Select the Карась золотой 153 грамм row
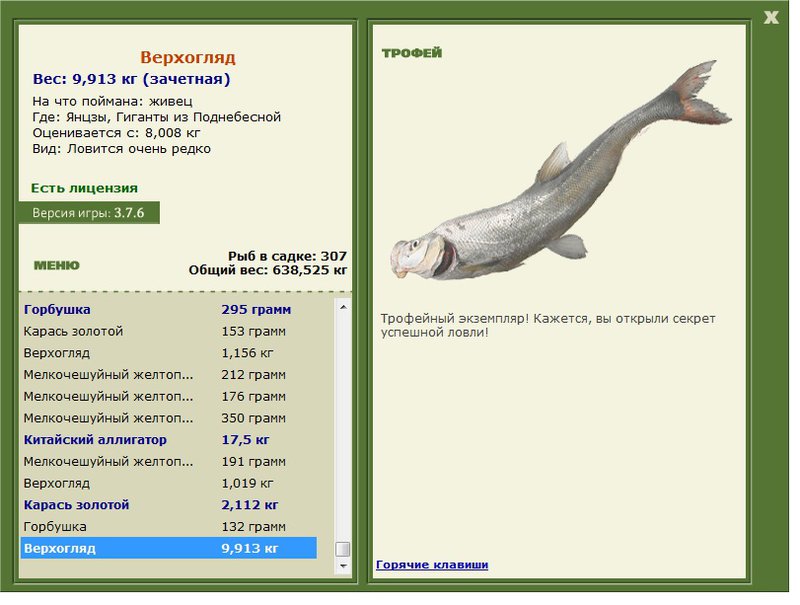Screen dimensions: 800x605 pyautogui.click(x=169, y=332)
